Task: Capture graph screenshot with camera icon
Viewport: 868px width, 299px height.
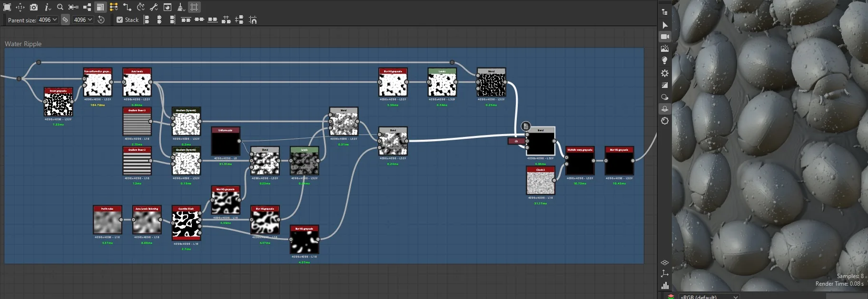Action: click(x=34, y=7)
